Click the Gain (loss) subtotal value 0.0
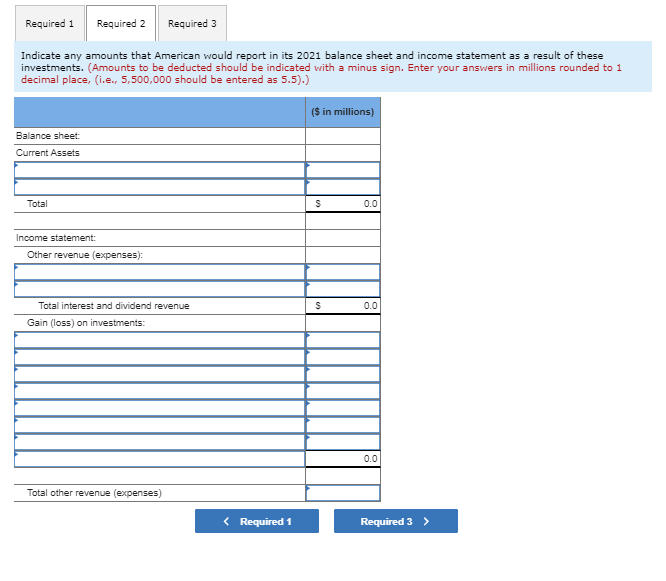666x581 pixels. pyautogui.click(x=370, y=459)
